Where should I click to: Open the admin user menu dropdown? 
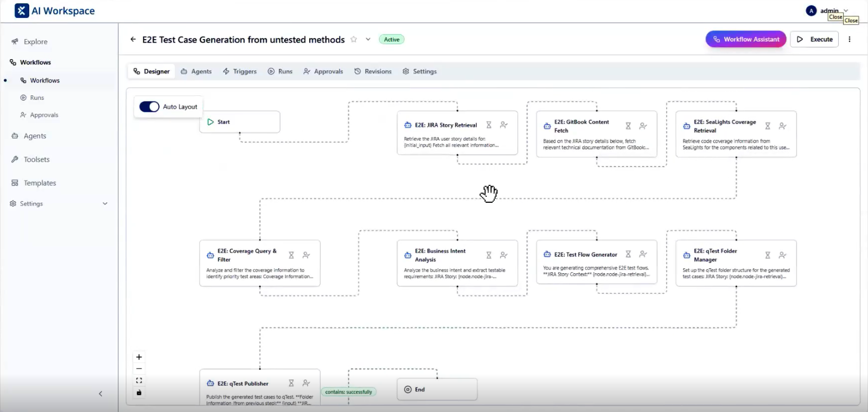[x=845, y=11]
